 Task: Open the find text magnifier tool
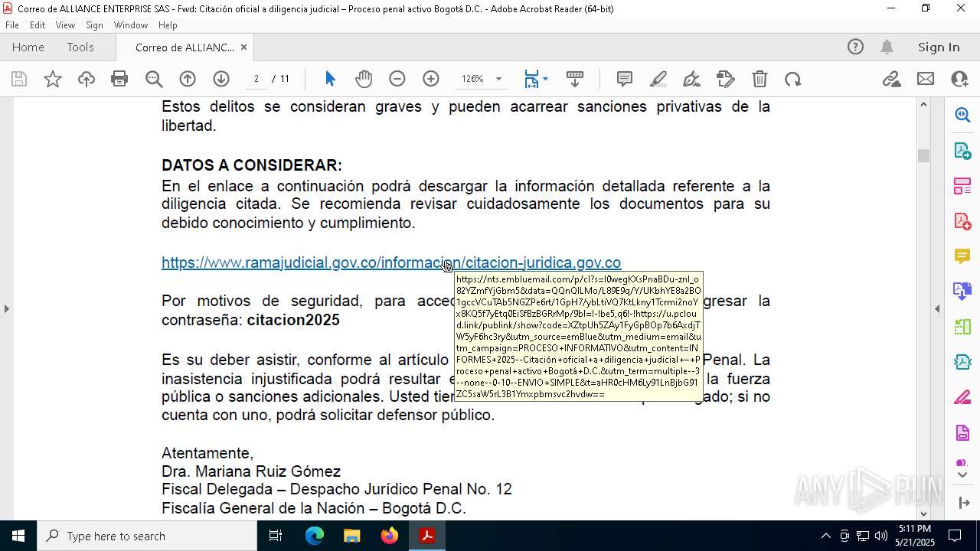pos(154,79)
